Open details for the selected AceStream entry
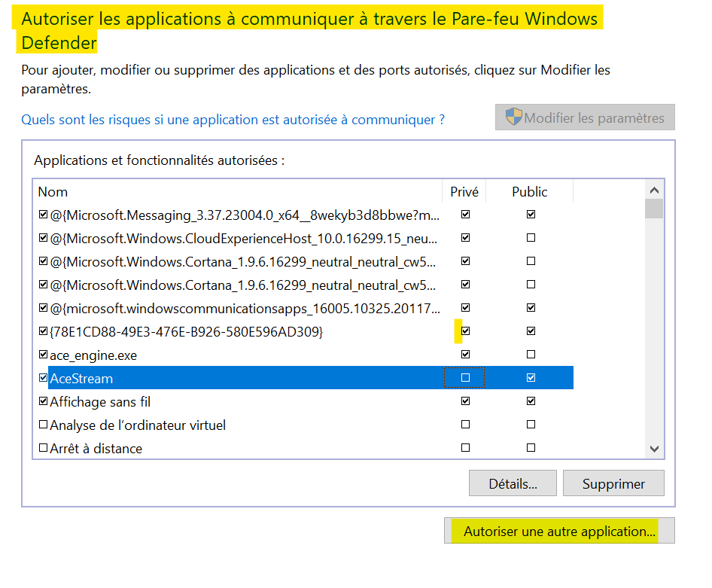 coord(513,483)
